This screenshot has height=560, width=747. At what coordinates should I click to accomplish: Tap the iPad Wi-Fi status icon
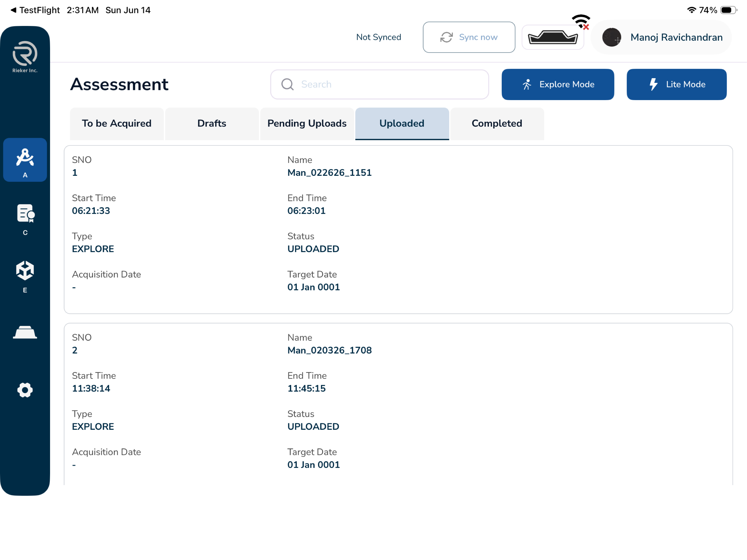coord(691,10)
